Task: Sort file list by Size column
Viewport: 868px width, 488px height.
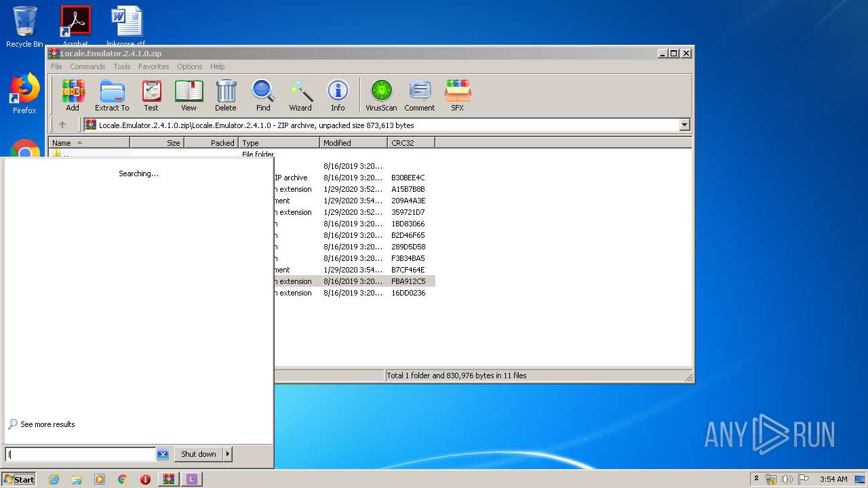Action: [x=157, y=142]
